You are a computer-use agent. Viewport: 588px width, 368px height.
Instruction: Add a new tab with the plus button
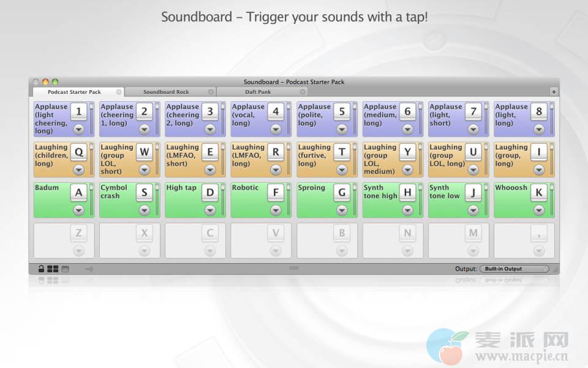[x=554, y=92]
